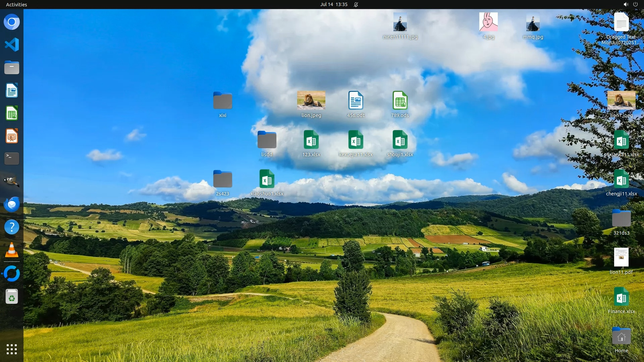Open LibreOffice Impress in dock
The image size is (644, 362).
[12, 136]
